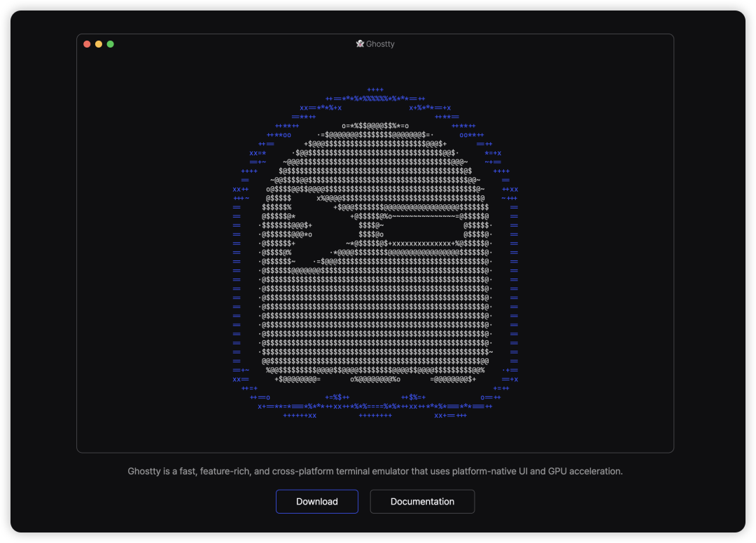Click the Download button
Viewport: 756px width, 543px height.
pos(317,501)
